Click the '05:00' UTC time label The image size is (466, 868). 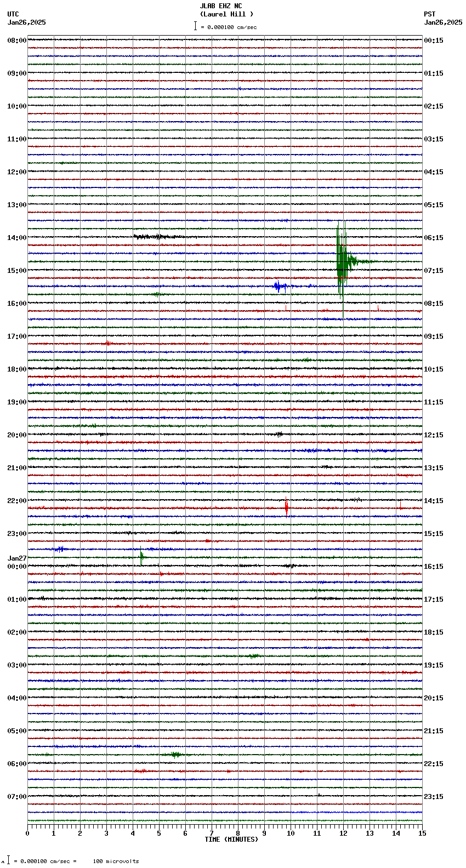17,731
